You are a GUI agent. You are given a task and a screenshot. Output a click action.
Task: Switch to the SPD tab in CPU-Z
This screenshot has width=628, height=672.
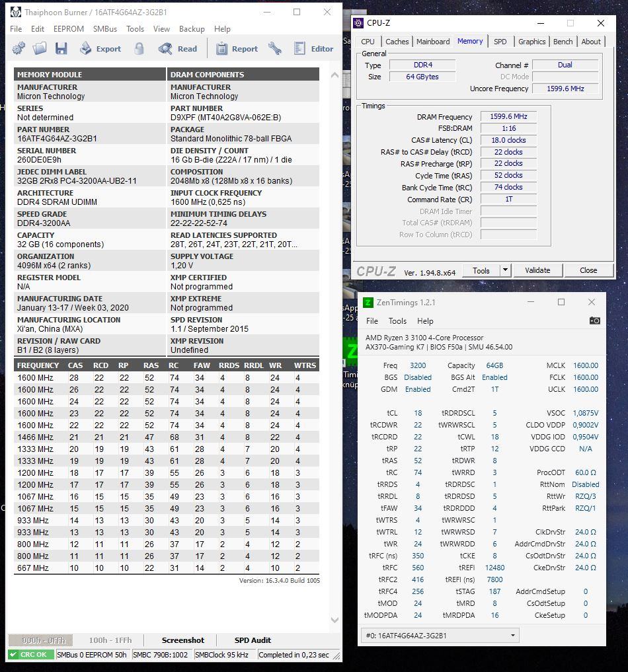pos(500,42)
